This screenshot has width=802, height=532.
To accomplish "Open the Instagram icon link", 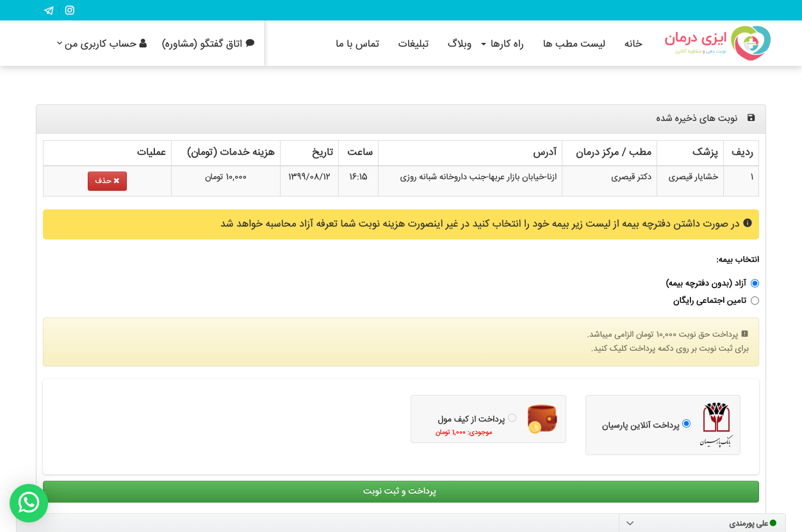I will pos(70,10).
